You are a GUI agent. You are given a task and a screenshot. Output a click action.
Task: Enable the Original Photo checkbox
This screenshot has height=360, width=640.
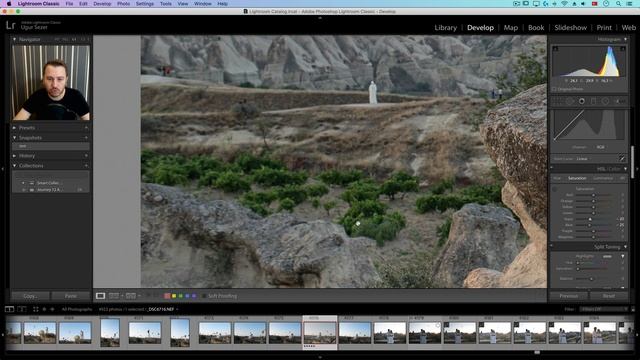(554, 89)
